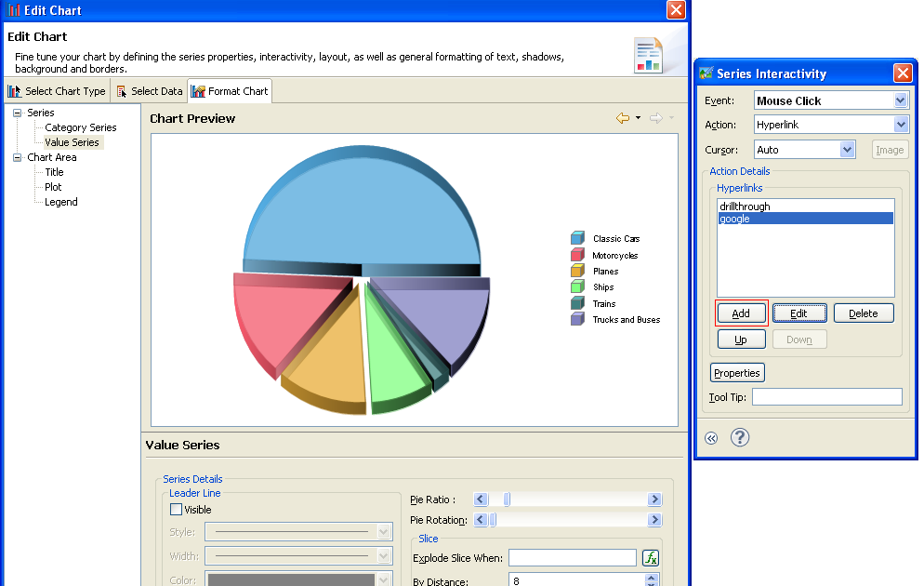Open help via the question mark icon
The image size is (924, 586).
(x=739, y=437)
